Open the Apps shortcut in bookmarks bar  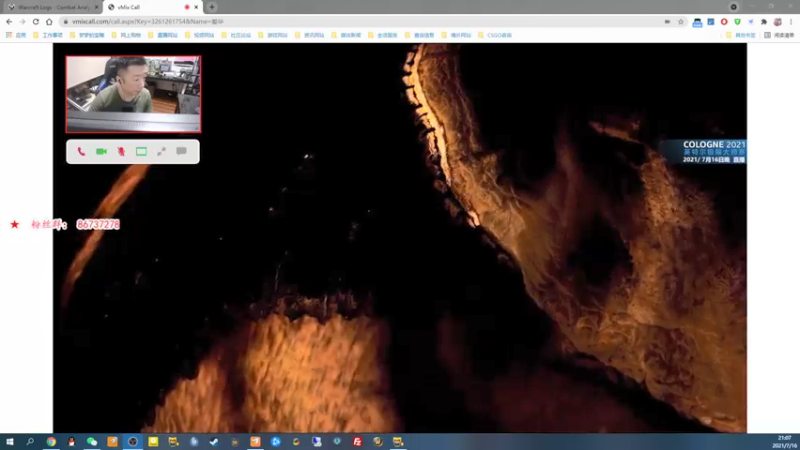click(16, 35)
